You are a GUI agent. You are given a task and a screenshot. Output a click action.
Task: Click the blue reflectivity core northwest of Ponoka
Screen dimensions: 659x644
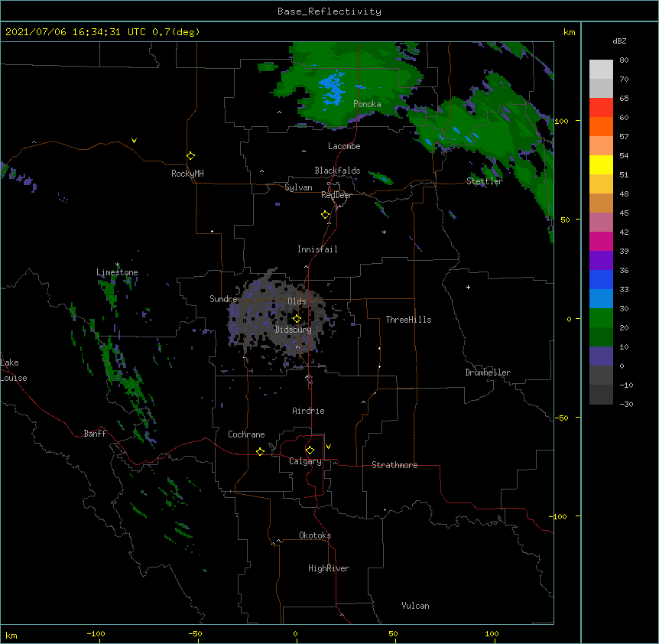pyautogui.click(x=333, y=89)
